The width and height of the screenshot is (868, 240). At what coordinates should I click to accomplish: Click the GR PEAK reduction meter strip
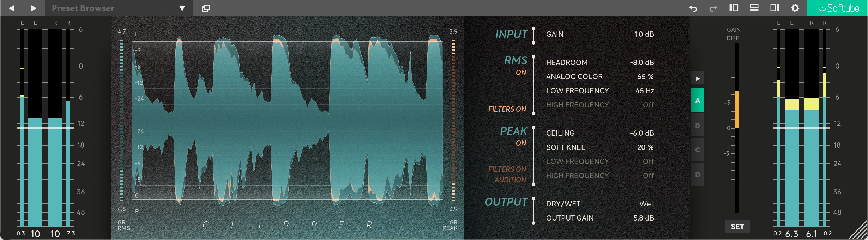[x=453, y=120]
